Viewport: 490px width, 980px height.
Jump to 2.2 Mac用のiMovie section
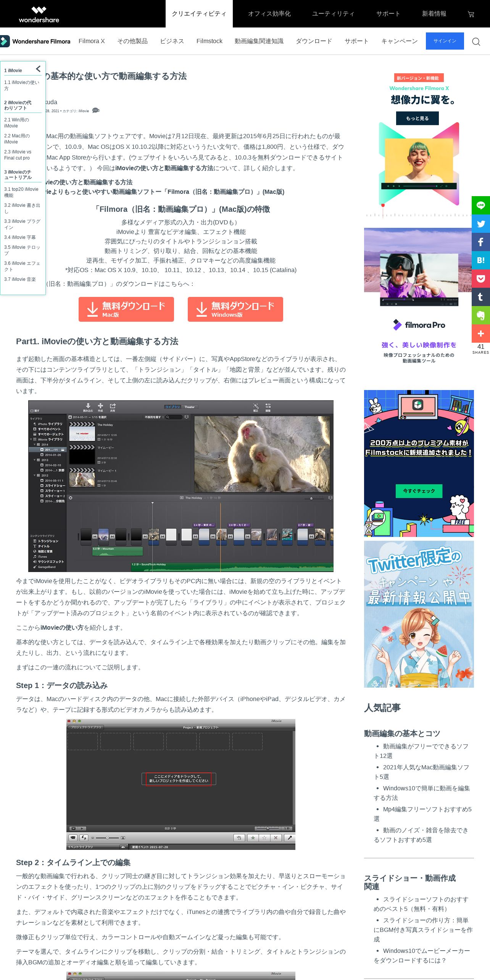[17, 139]
